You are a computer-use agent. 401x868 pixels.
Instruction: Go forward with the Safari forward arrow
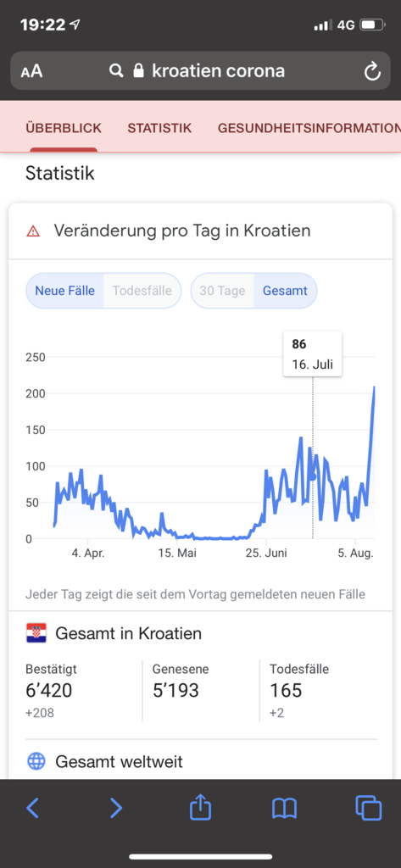coord(116,808)
